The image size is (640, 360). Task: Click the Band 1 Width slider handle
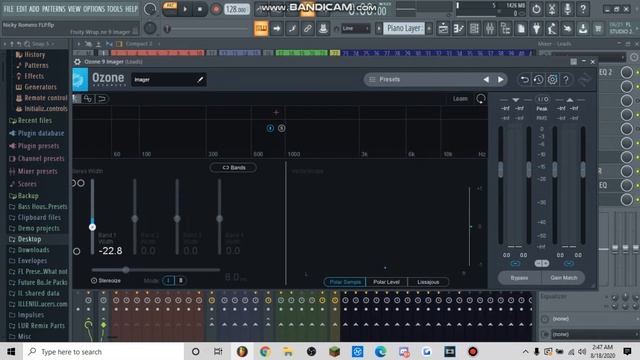92,227
